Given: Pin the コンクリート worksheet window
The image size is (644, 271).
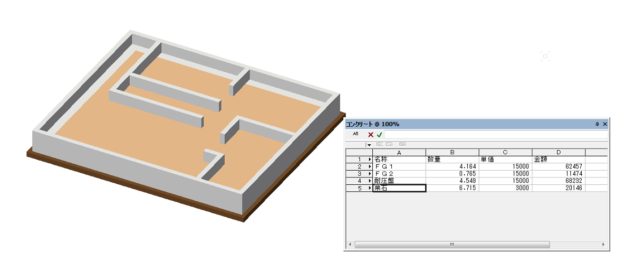Looking at the screenshot, I should [x=597, y=124].
